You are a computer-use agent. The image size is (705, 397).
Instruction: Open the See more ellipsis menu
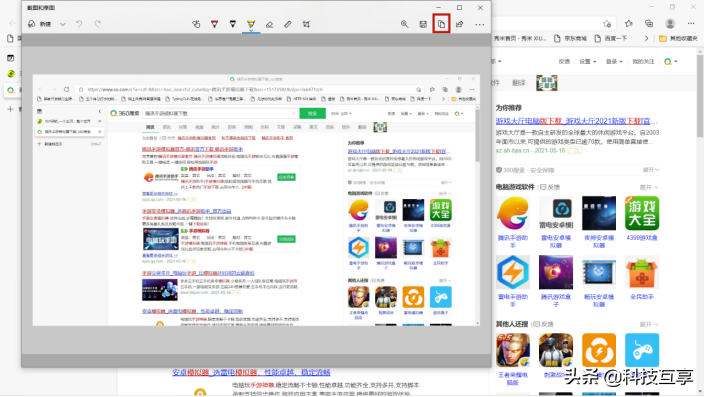[x=480, y=24]
